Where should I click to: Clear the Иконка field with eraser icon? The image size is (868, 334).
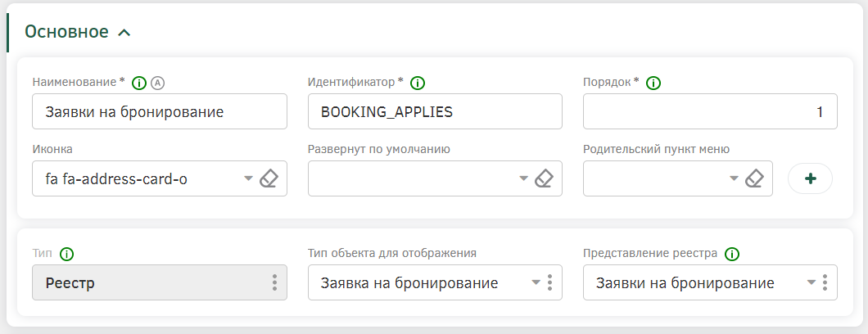tap(269, 178)
